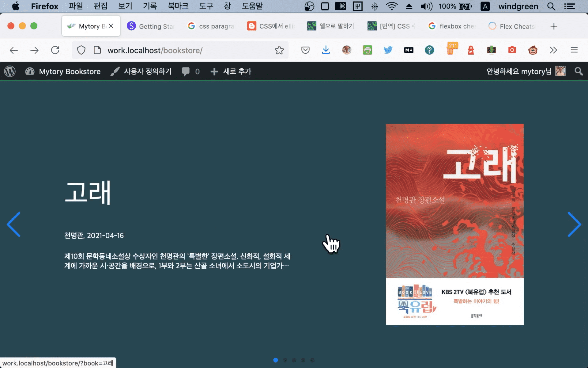Image resolution: width=588 pixels, height=368 pixels.
Task: Open the admin bar search magnifier
Action: click(x=579, y=71)
